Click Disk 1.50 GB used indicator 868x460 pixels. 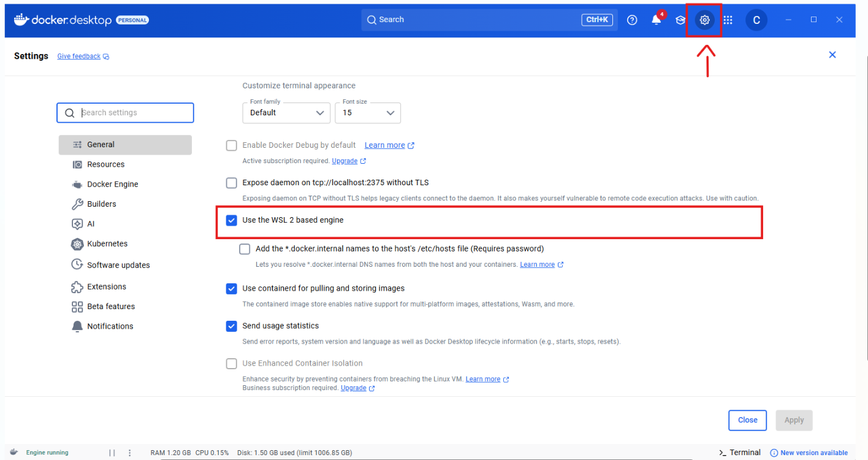tap(294, 453)
